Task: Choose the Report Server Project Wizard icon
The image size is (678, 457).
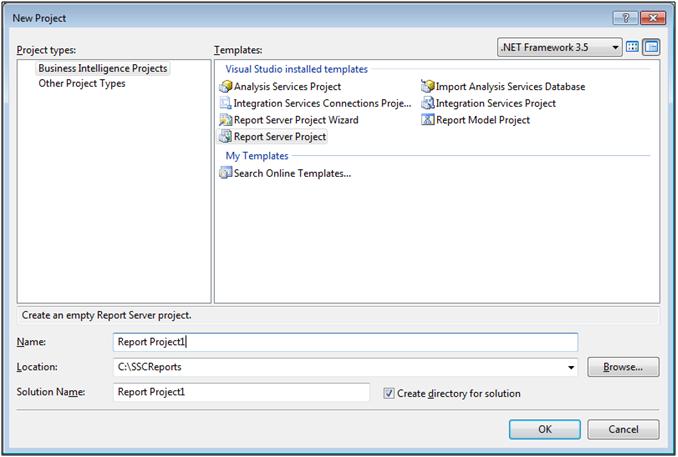Action: (x=225, y=120)
